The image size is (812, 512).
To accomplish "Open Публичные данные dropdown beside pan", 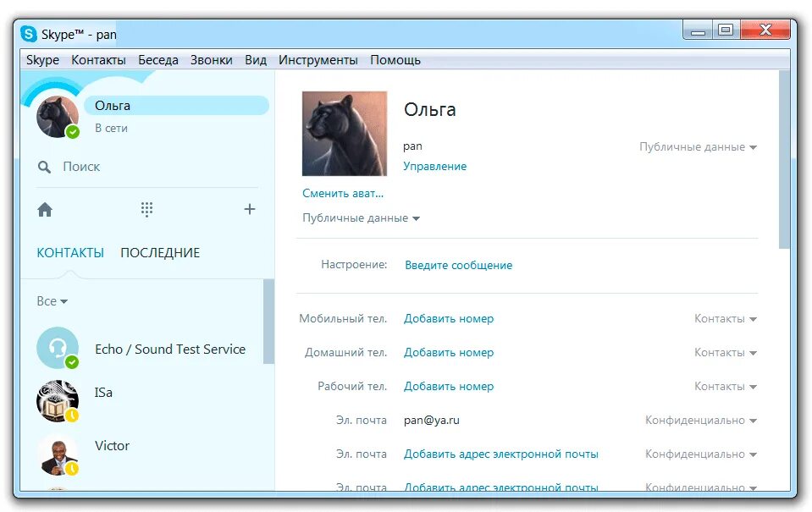I will point(698,147).
